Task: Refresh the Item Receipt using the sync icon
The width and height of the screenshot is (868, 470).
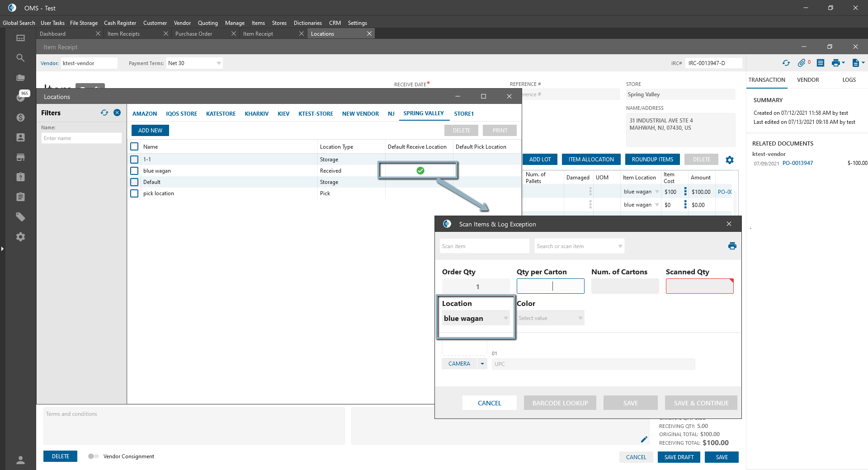Action: pos(786,63)
